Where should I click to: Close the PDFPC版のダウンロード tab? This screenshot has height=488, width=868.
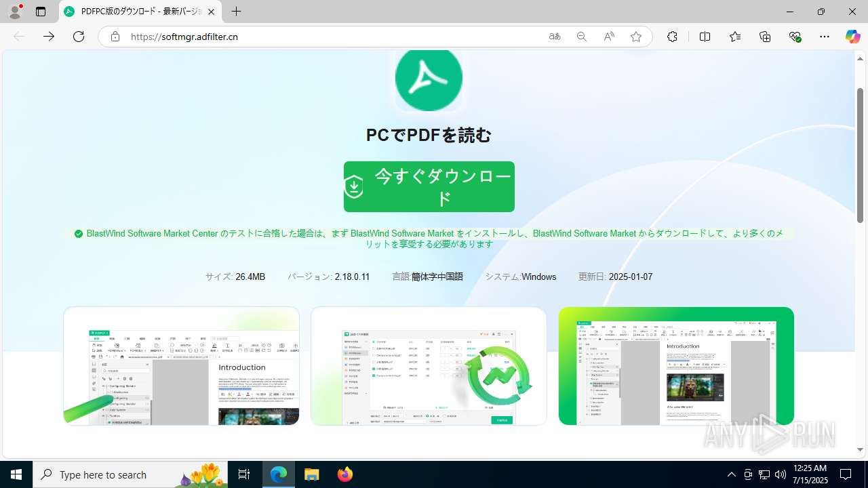(212, 12)
